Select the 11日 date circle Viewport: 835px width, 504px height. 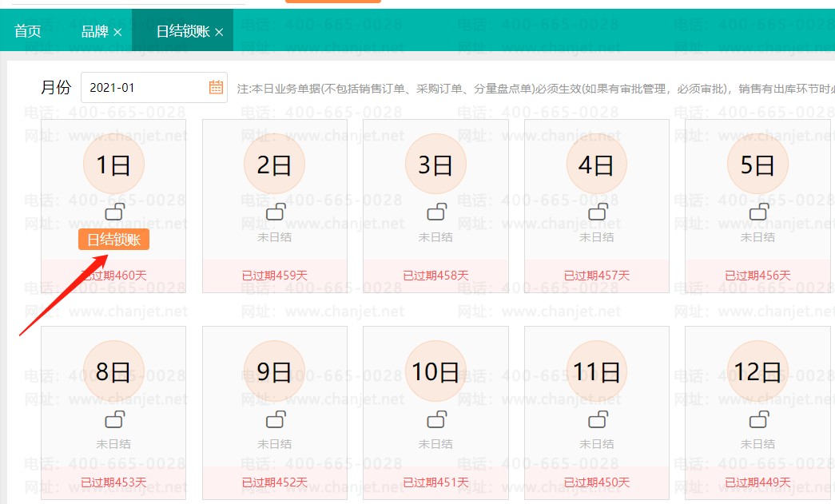[596, 371]
